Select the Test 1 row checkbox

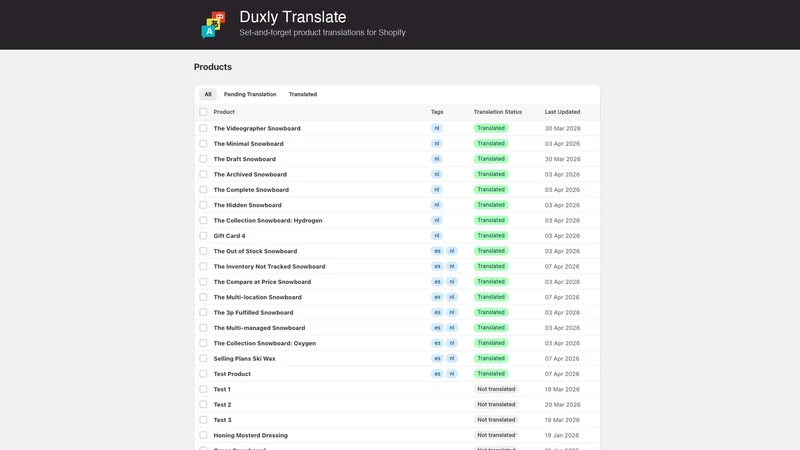pos(203,389)
